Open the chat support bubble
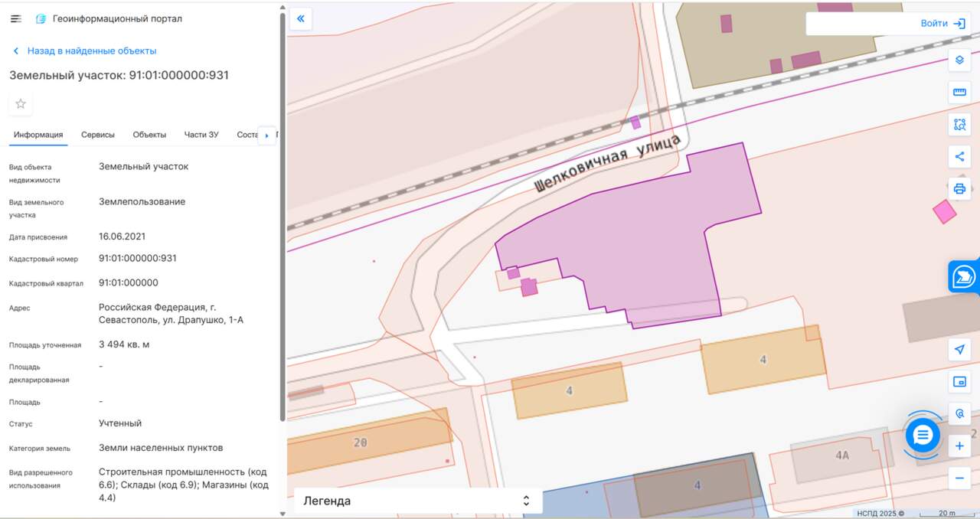 point(923,436)
